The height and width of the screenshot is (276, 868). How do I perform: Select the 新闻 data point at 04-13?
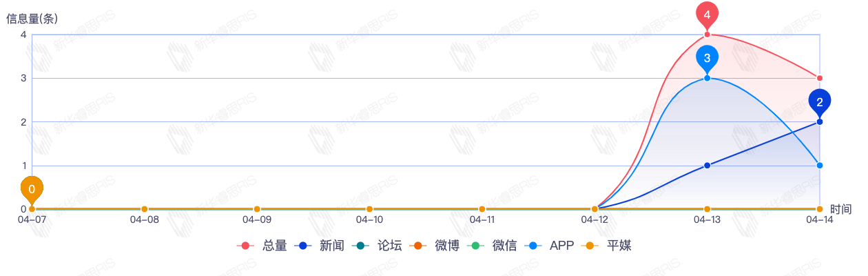[x=707, y=166]
